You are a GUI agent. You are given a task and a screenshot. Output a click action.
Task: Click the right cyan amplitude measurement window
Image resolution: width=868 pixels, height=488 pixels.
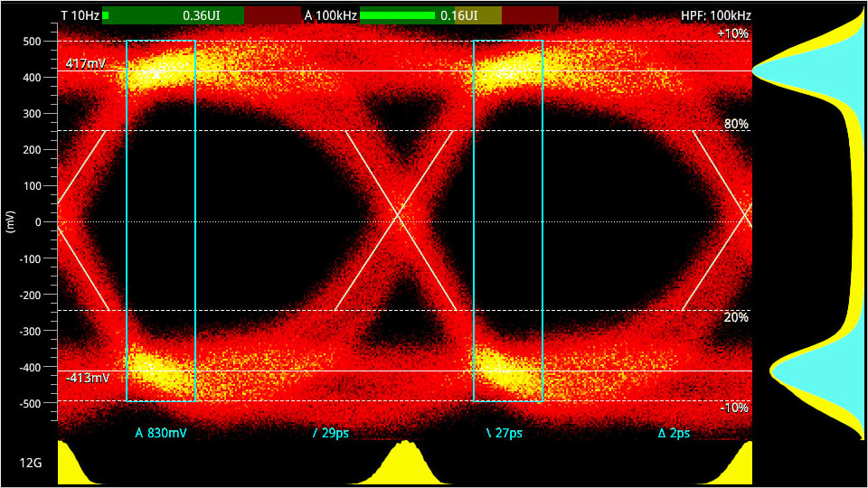click(508, 221)
